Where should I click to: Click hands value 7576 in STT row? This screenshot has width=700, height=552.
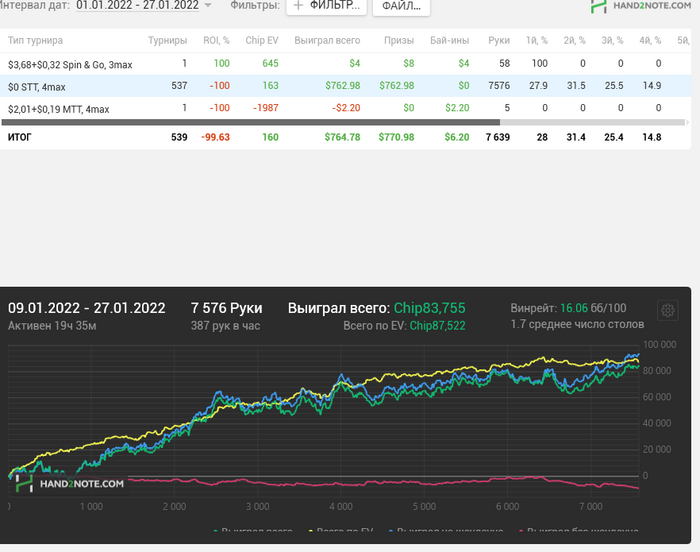coord(499,85)
